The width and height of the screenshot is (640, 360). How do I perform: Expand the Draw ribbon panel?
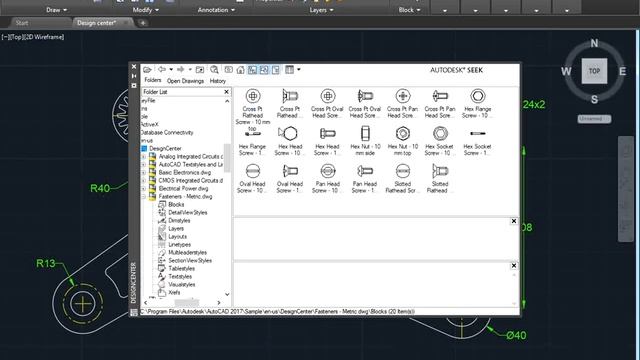(x=57, y=10)
